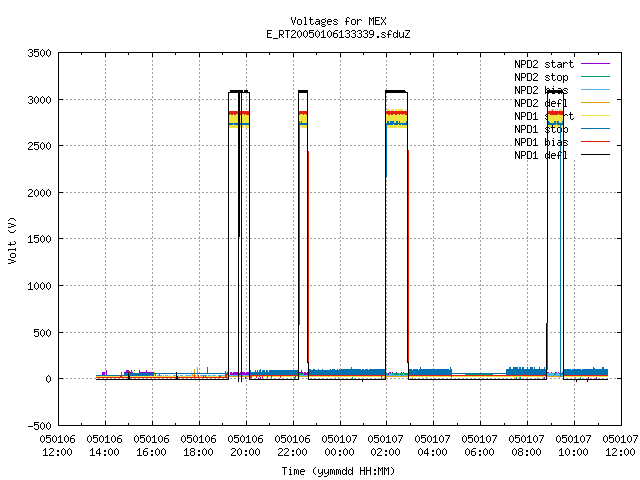The height and width of the screenshot is (480, 640).
Task: Click the 050106 16:00 time tick label
Action: point(151,446)
